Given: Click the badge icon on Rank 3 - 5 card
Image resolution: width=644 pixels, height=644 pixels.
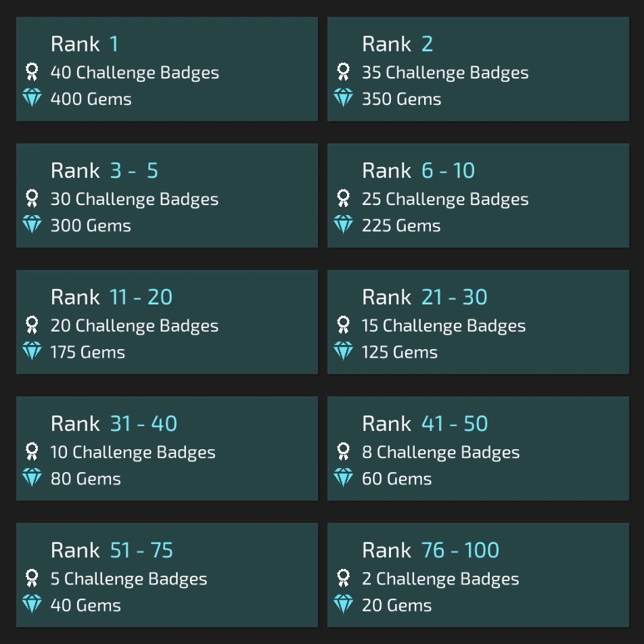Looking at the screenshot, I should 32,198.
